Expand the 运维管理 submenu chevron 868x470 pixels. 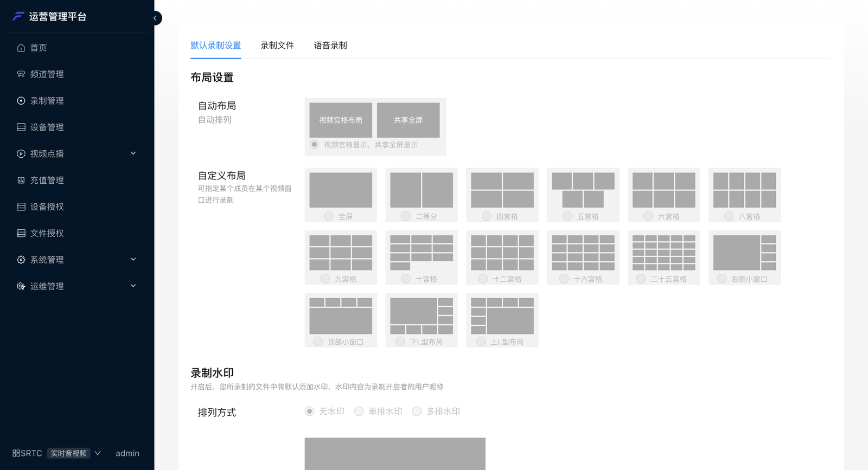pos(133,286)
